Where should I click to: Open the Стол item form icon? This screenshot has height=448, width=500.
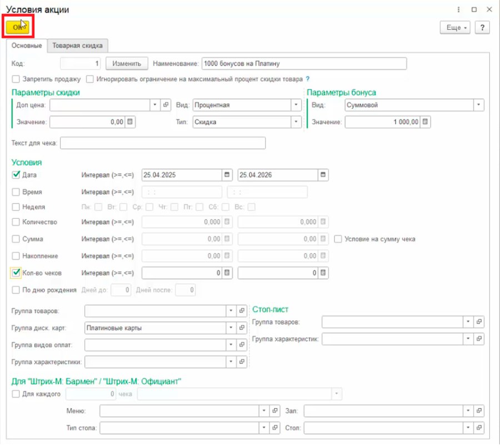coord(479,427)
